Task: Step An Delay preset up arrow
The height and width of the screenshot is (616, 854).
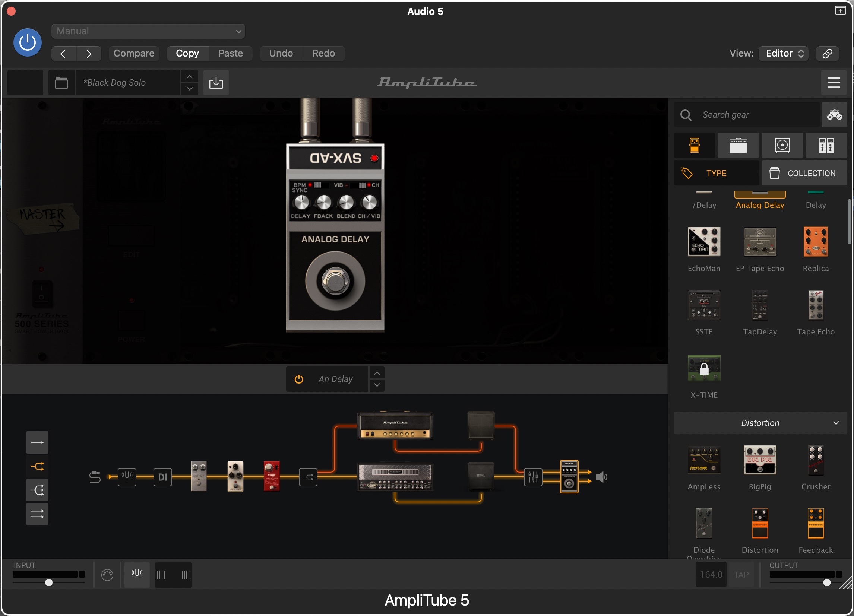Action: (x=377, y=373)
